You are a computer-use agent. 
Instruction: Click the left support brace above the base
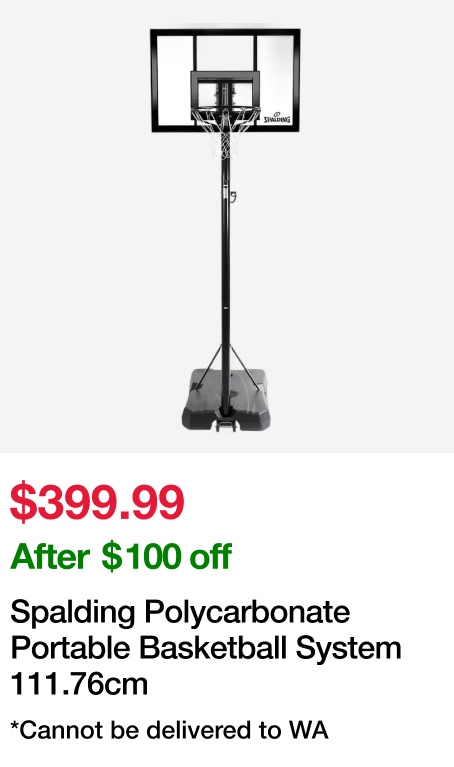[209, 365]
